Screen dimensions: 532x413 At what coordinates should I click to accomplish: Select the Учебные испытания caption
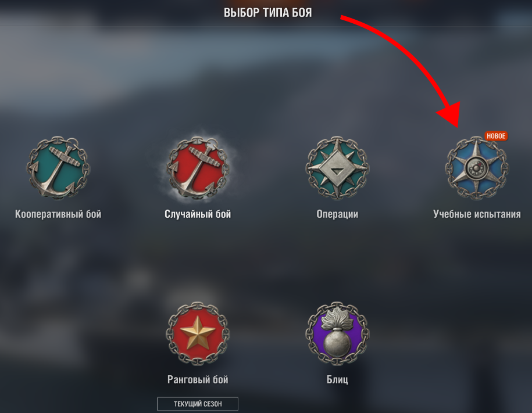click(477, 214)
